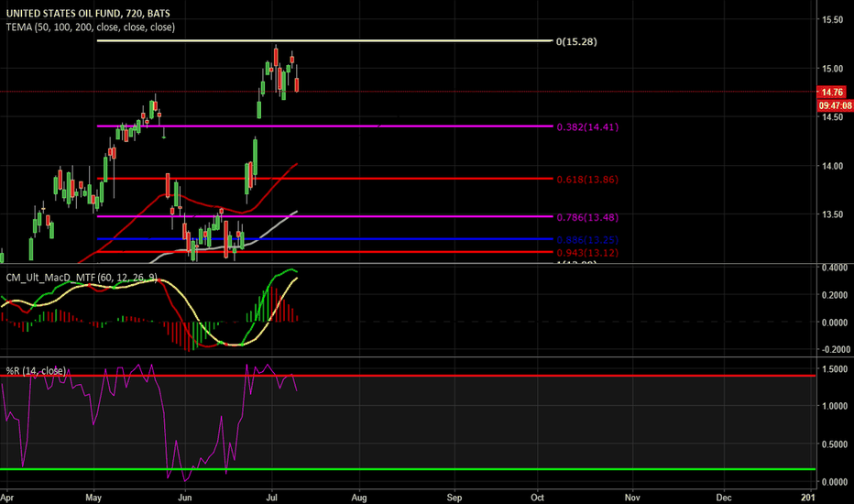854x504 pixels.
Task: Select the green %R lower threshold line
Action: [408, 469]
